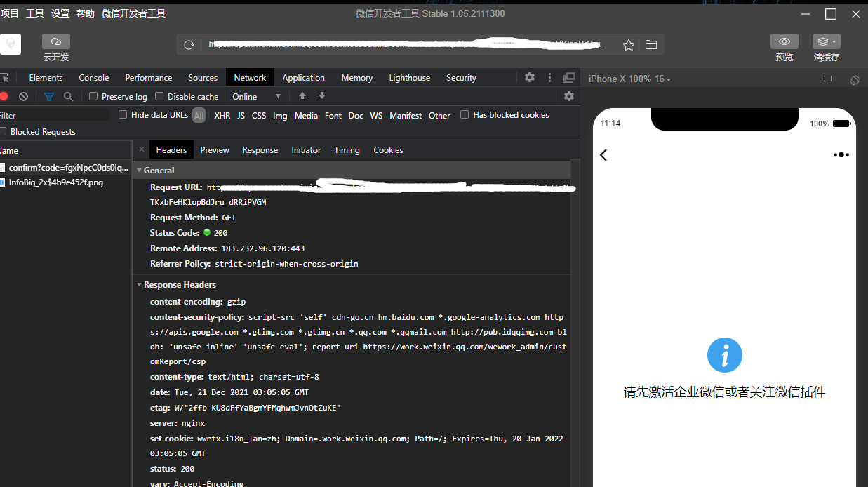Screen dimensions: 868x487
Task: Open the 清缓存 dropdown arrow
Action: (834, 42)
